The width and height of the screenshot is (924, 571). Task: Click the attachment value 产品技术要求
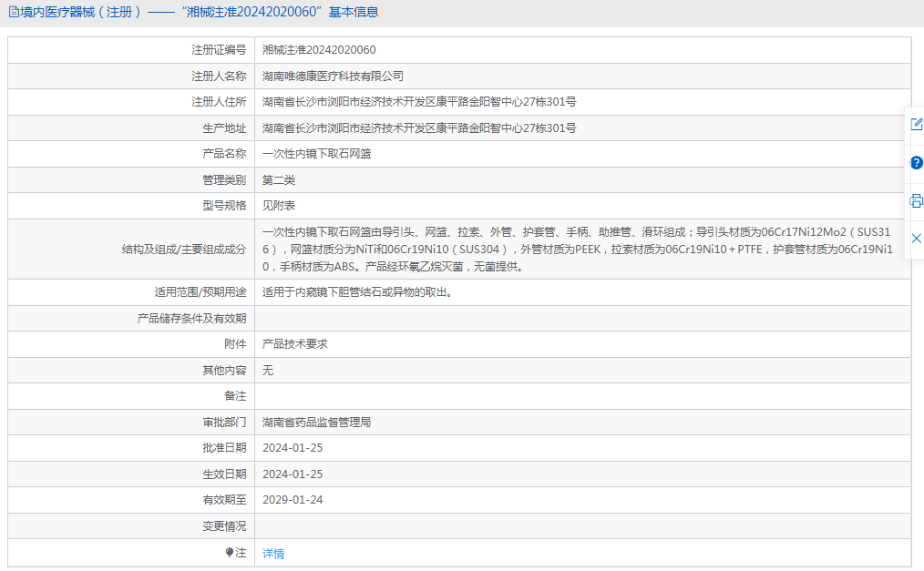pyautogui.click(x=294, y=343)
